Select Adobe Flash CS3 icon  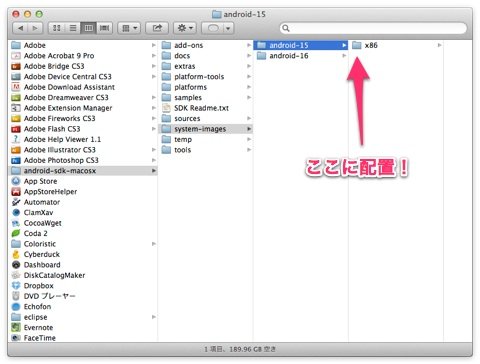pos(16,129)
